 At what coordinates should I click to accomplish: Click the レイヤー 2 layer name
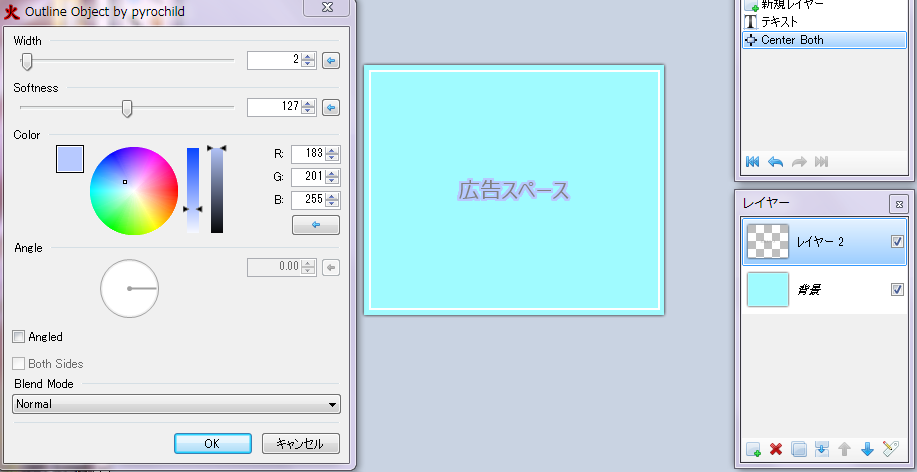(820, 242)
